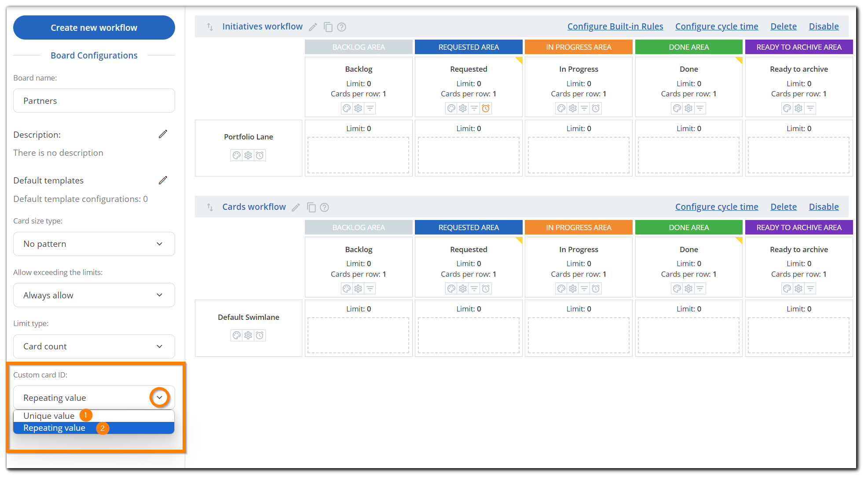Open settings gear for Cards workflow Done column

[689, 289]
